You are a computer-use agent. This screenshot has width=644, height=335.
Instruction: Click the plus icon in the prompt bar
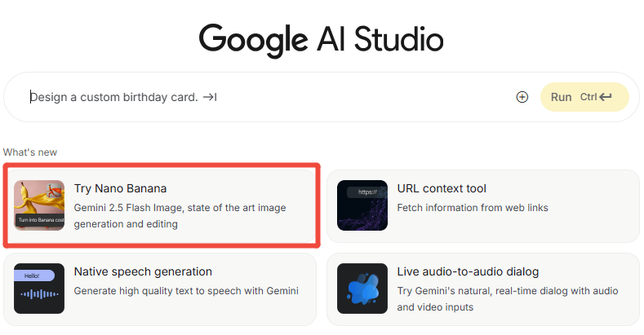click(x=522, y=97)
